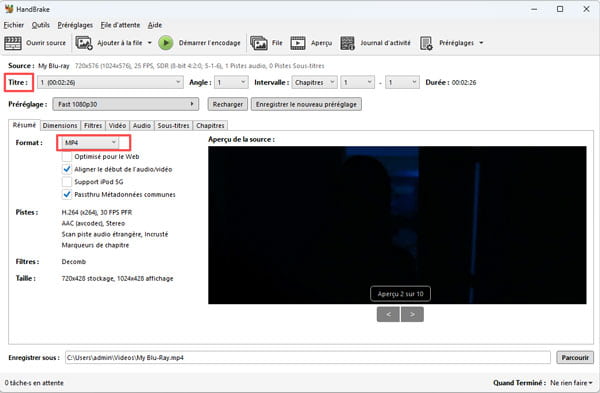Screen dimensions: 600x393
Task: Click the HandBrake app logo in title bar
Action: (x=9, y=9)
